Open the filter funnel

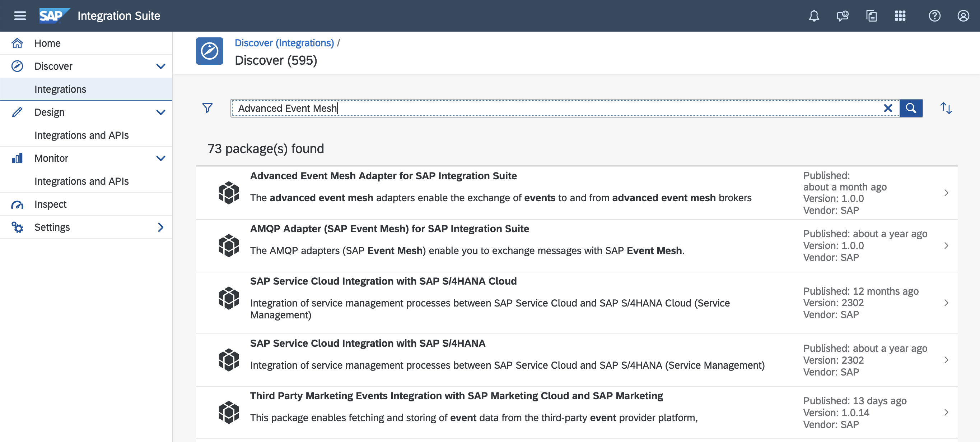[207, 108]
